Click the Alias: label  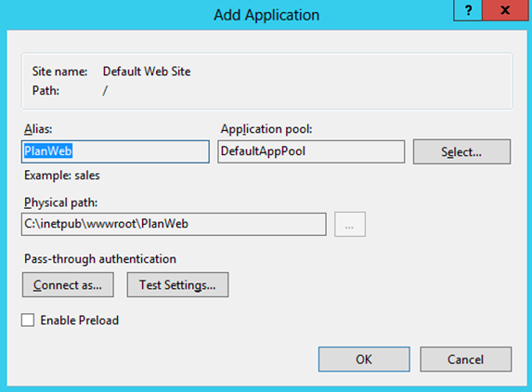tap(38, 129)
